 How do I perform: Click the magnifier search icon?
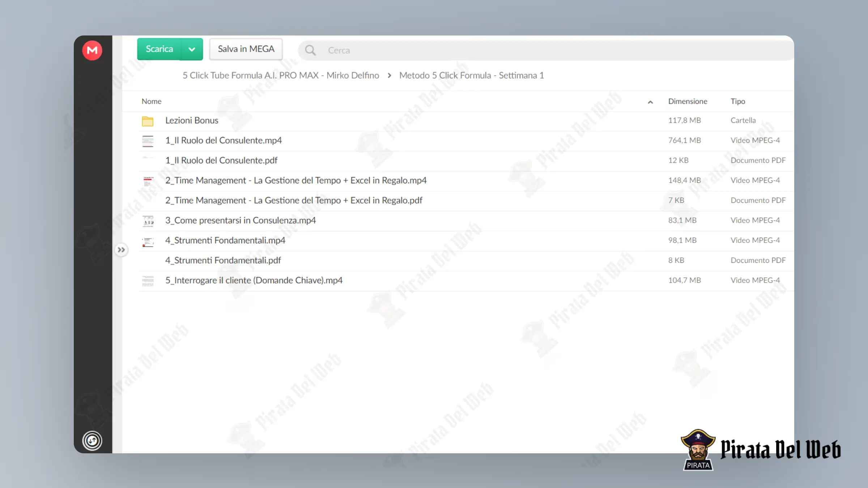tap(310, 50)
